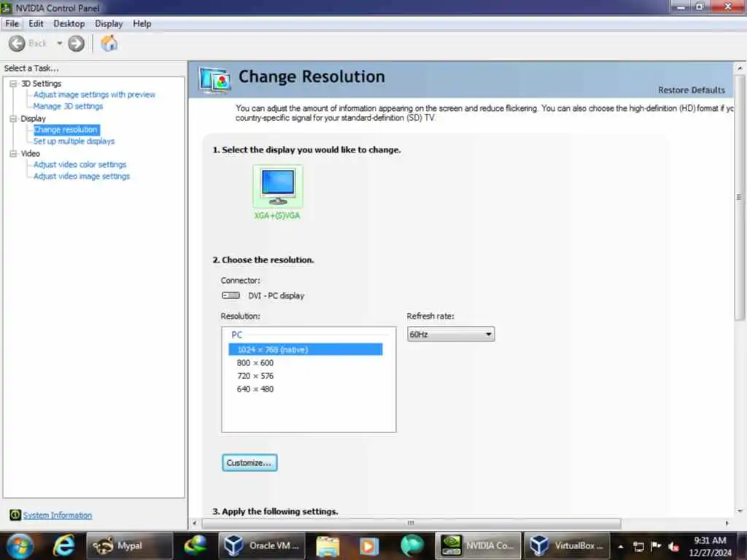Click the horizontal scrollbar right arrow
747x560 pixels.
[727, 523]
